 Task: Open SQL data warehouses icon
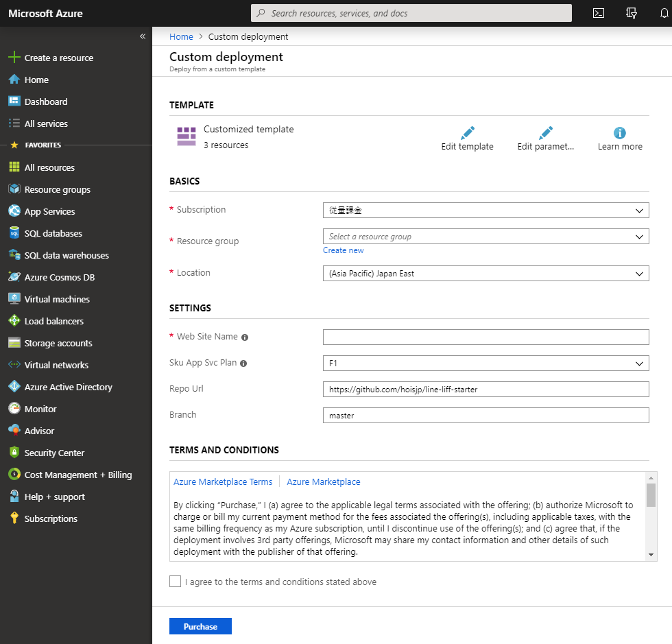[14, 254]
